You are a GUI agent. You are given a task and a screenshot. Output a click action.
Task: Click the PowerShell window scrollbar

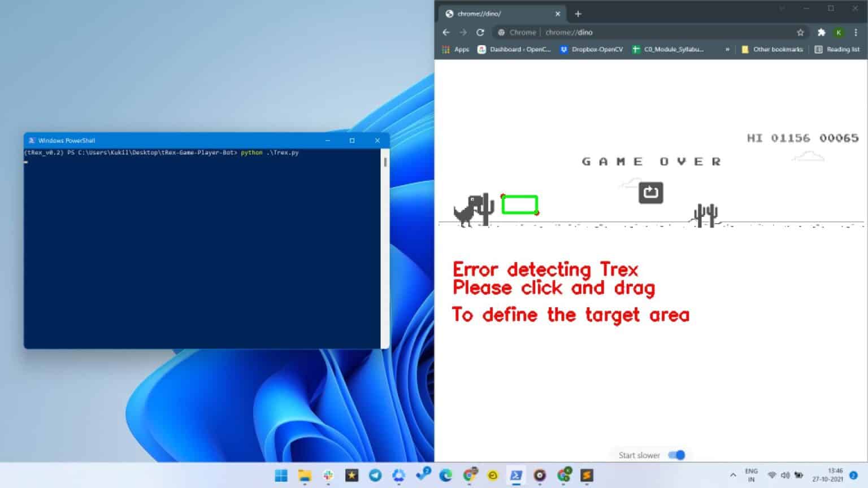(385, 163)
